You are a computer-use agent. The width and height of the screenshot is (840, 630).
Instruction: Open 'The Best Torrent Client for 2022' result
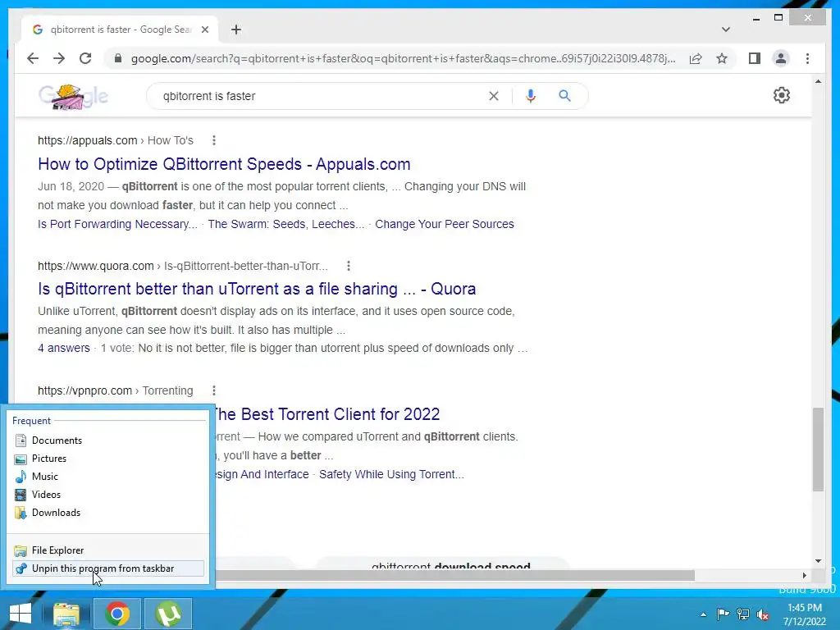pyautogui.click(x=327, y=414)
